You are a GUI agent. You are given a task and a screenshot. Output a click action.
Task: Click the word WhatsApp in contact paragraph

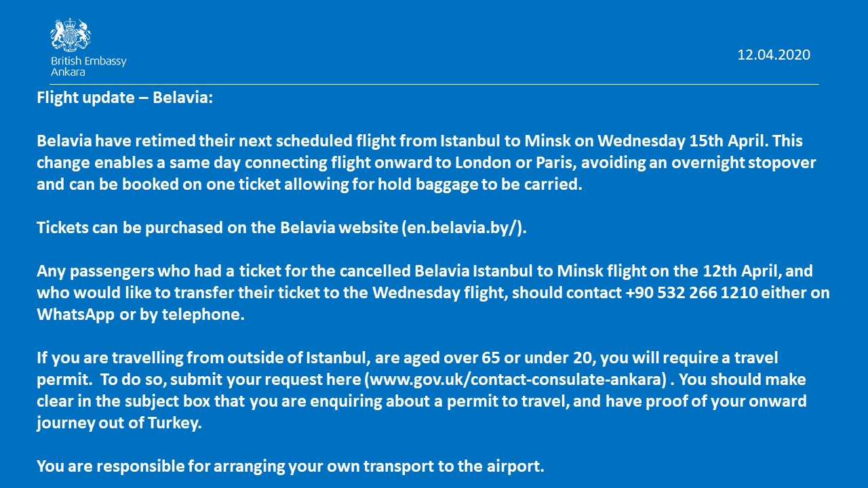tap(75, 315)
